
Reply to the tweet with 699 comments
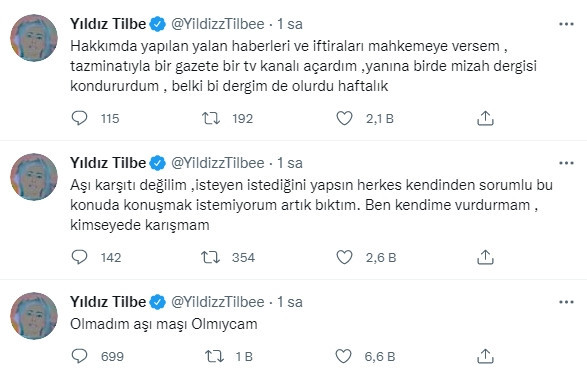tap(79, 356)
